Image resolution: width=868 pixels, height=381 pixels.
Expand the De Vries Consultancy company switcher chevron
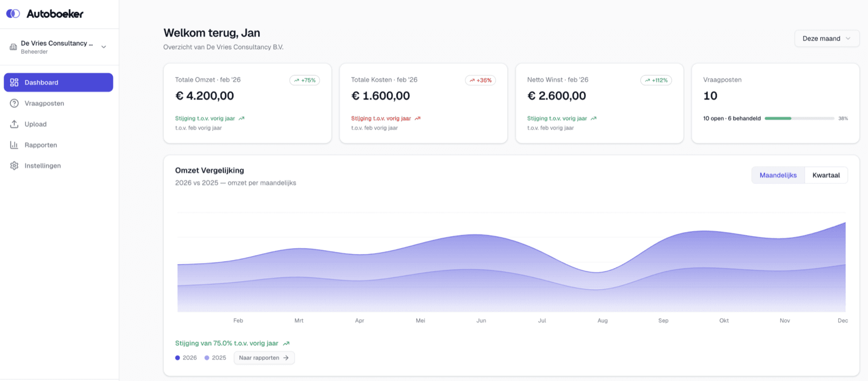[x=104, y=47]
